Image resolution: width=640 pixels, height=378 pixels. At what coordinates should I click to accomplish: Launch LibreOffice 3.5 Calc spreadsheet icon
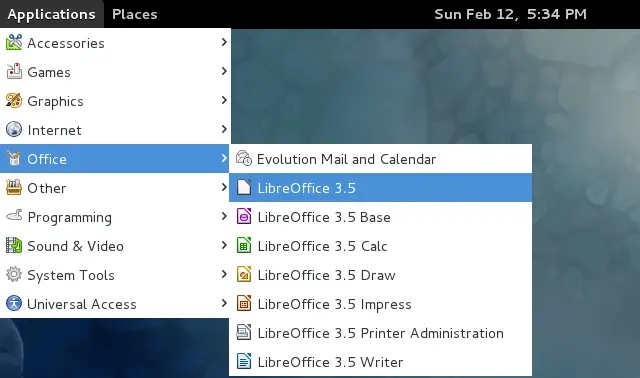[x=244, y=245]
